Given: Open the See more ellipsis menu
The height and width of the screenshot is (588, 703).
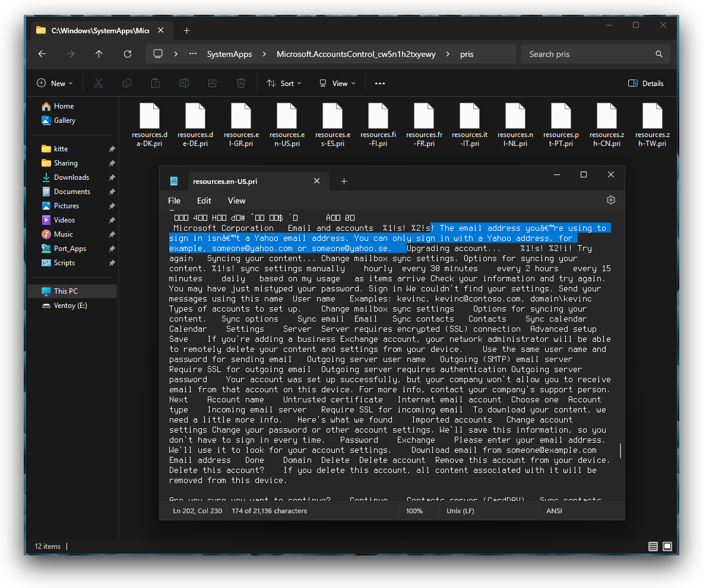Looking at the screenshot, I should coord(380,83).
